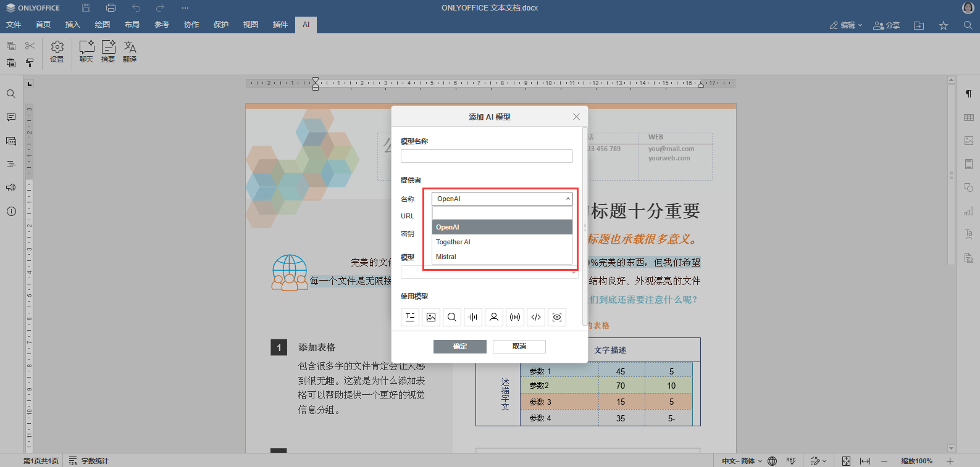
Task: Click the provider search field in dropdown
Action: click(502, 213)
